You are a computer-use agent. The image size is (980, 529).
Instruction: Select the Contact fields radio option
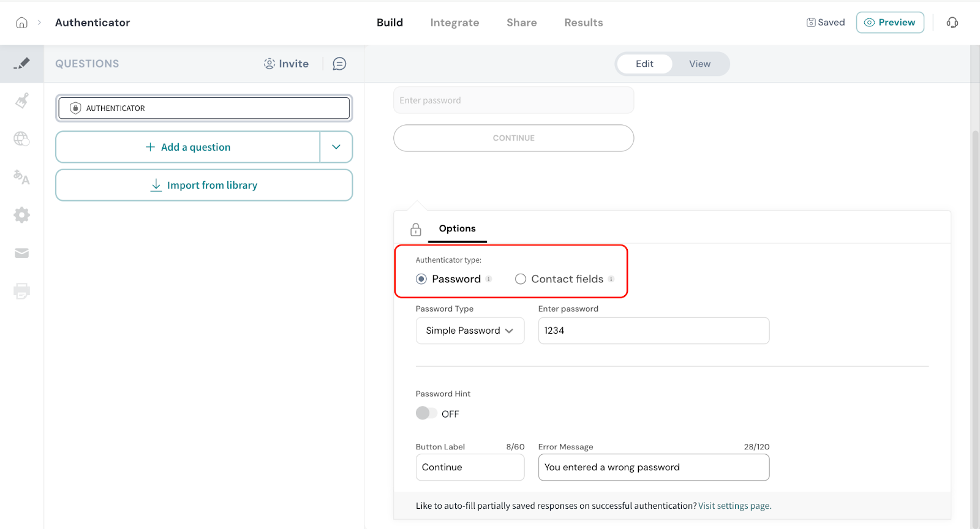521,279
